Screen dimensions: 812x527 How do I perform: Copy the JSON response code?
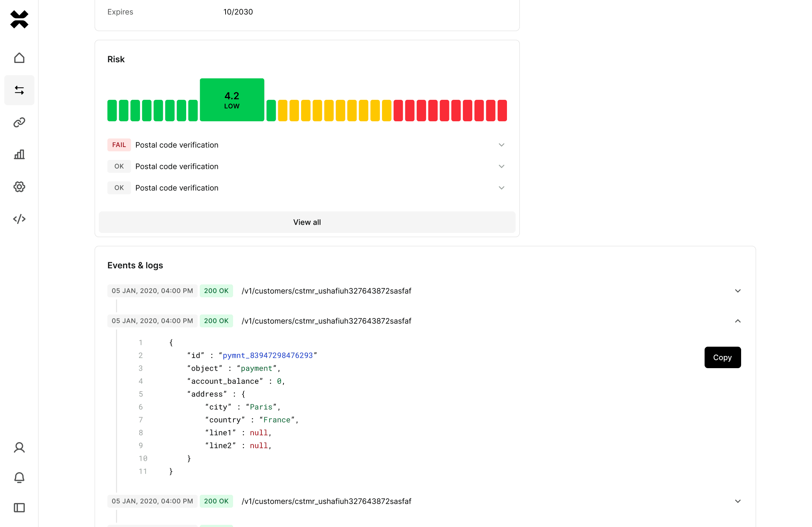click(722, 357)
